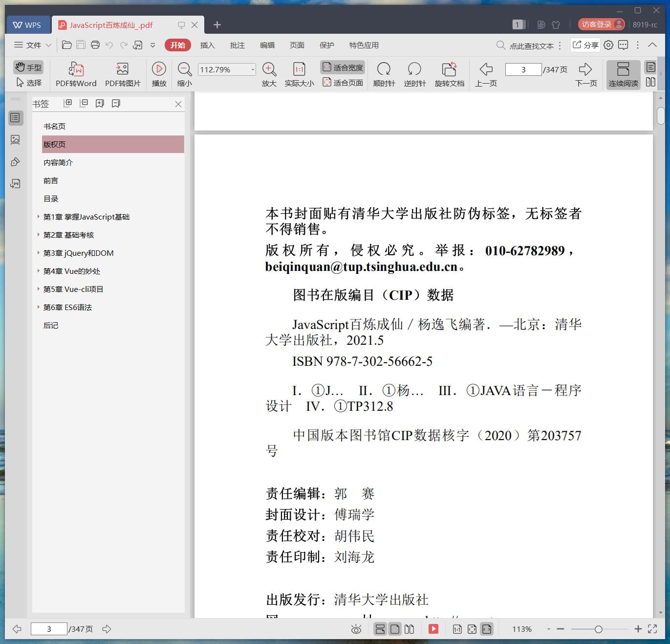
Task: Click the delete bookmark icon
Action: [116, 103]
